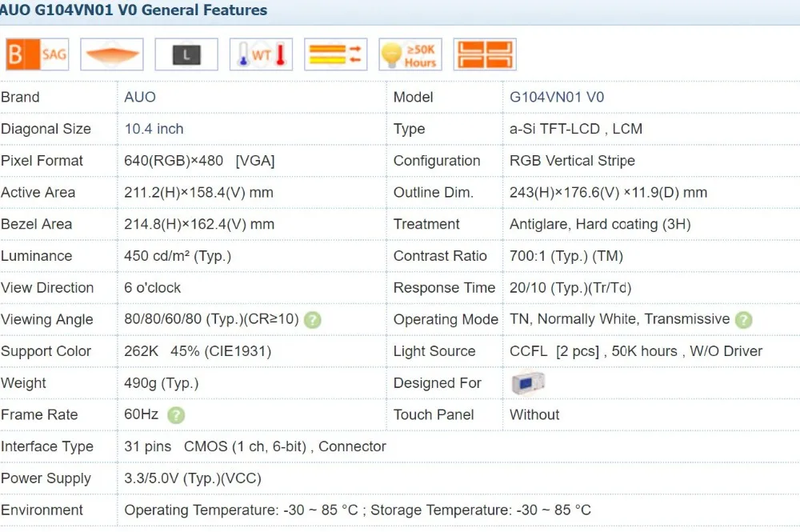This screenshot has height=532, width=800.
Task: Open the Designed For device thumbnail
Action: point(528,383)
